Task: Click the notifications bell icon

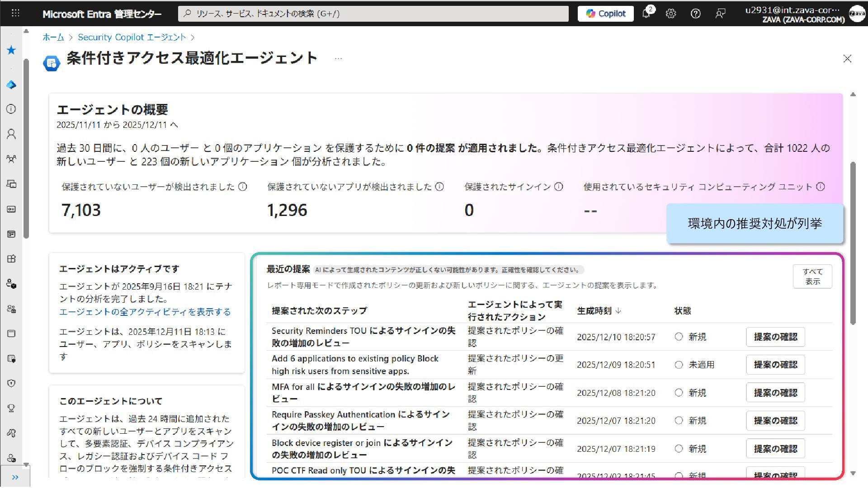Action: (x=646, y=14)
